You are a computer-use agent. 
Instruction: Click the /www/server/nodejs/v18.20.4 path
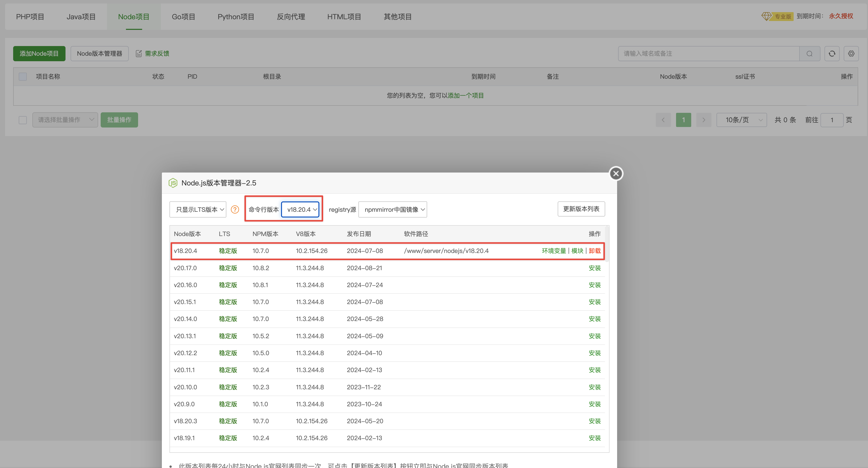[x=446, y=251]
